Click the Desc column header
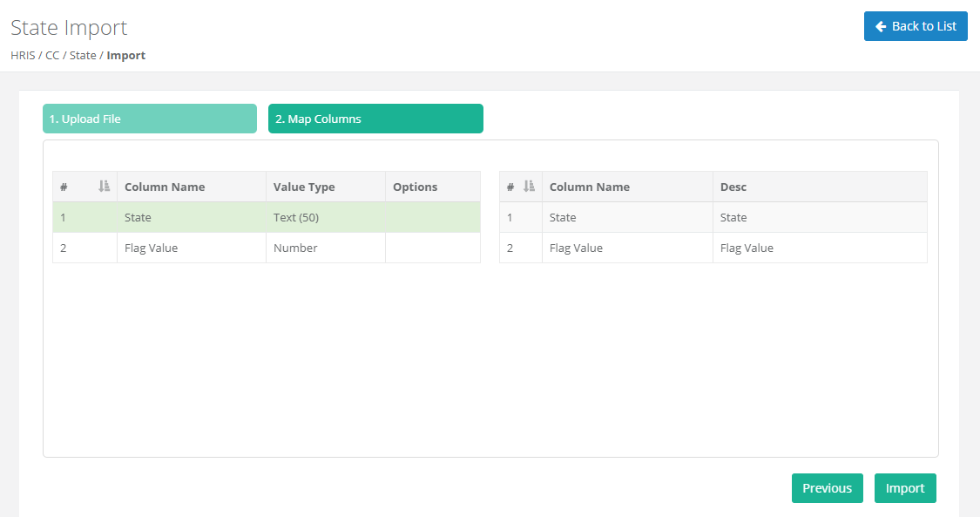The image size is (980, 517). click(x=733, y=187)
